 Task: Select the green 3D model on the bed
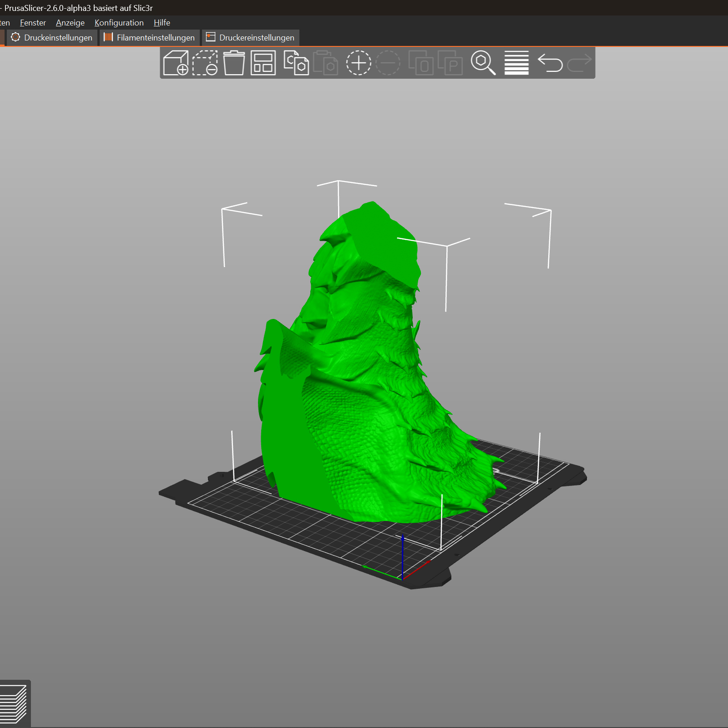tap(364, 387)
